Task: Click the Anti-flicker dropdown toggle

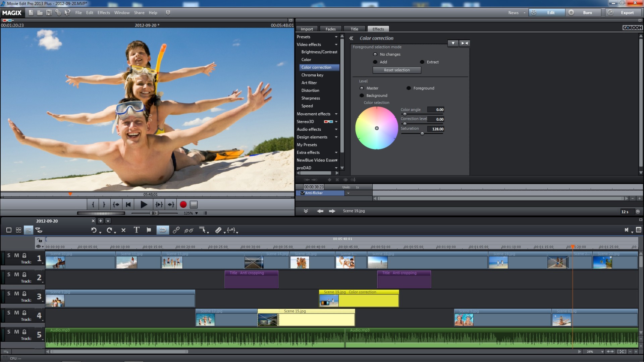Action: [x=348, y=193]
